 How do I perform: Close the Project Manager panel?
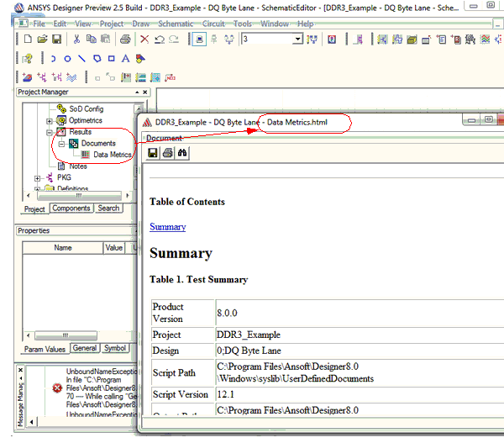tap(145, 92)
